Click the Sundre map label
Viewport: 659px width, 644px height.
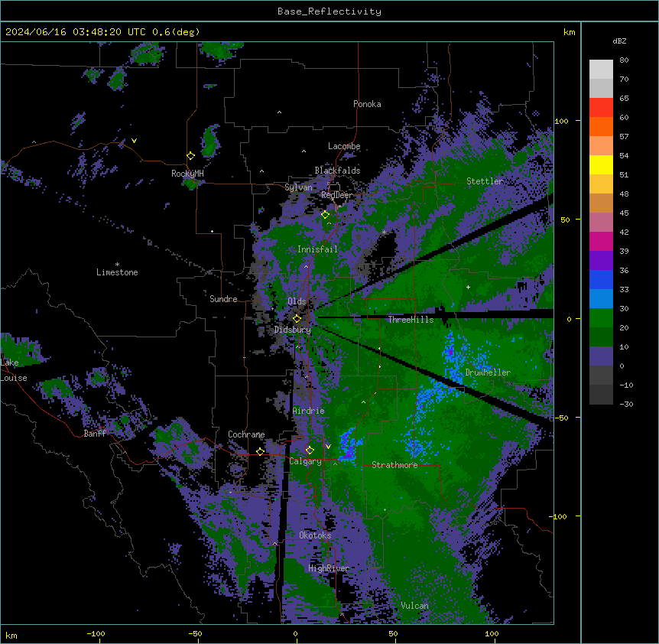tap(223, 299)
